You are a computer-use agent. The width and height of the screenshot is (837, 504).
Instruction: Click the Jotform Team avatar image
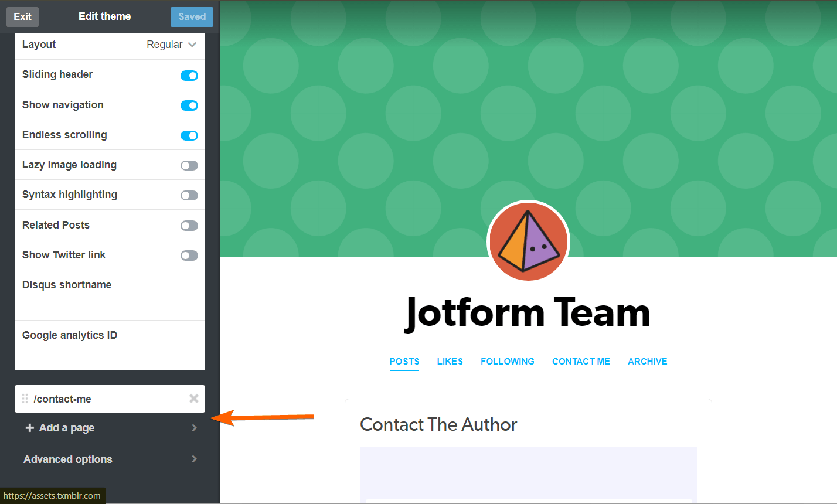528,241
